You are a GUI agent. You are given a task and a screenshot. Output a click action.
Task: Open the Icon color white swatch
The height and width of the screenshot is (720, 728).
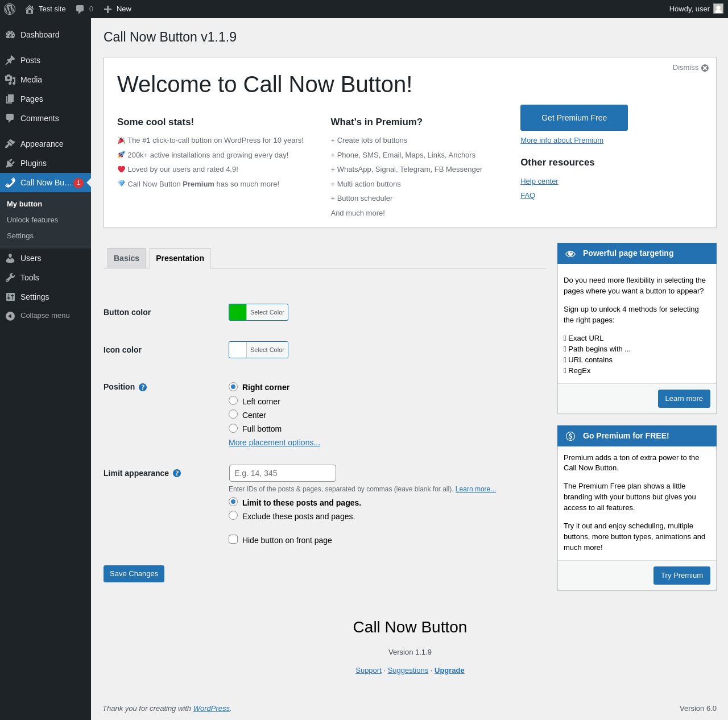(238, 350)
